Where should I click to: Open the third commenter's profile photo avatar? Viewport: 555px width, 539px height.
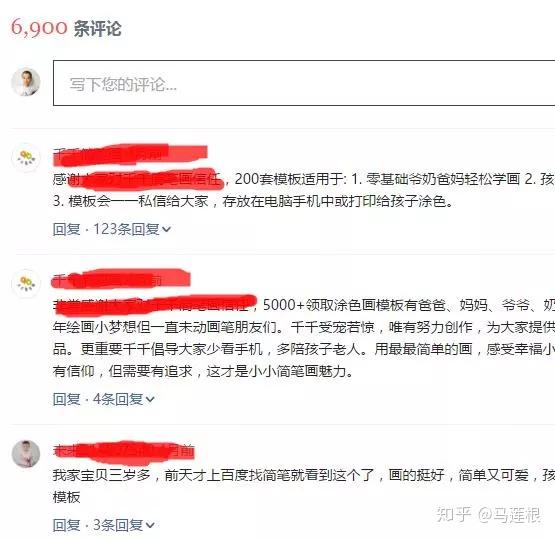tap(26, 454)
